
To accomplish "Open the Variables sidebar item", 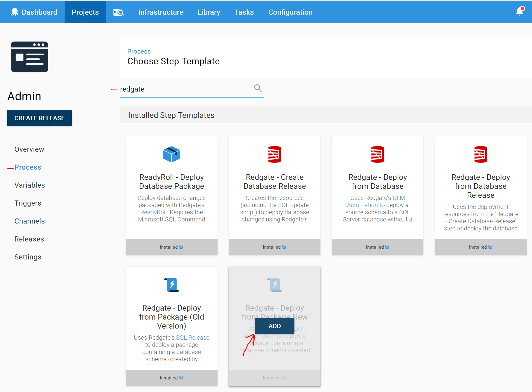I will tap(30, 185).
